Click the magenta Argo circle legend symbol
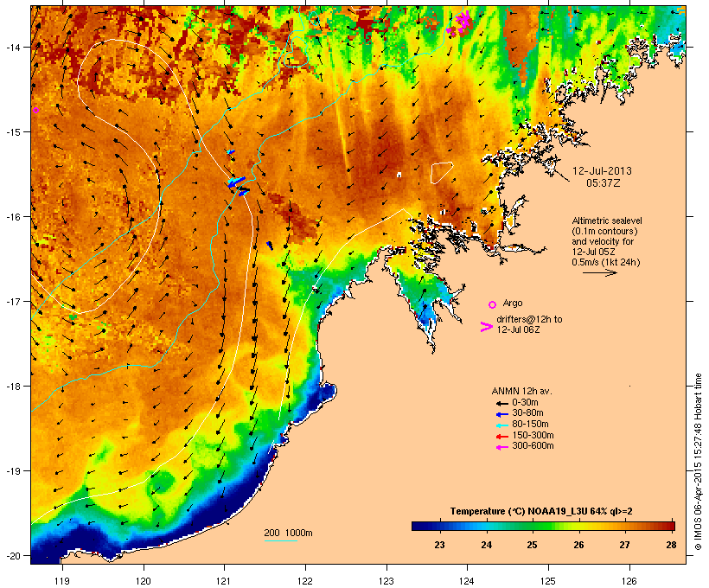Viewport: 709px width, 588px height. pos(493,304)
